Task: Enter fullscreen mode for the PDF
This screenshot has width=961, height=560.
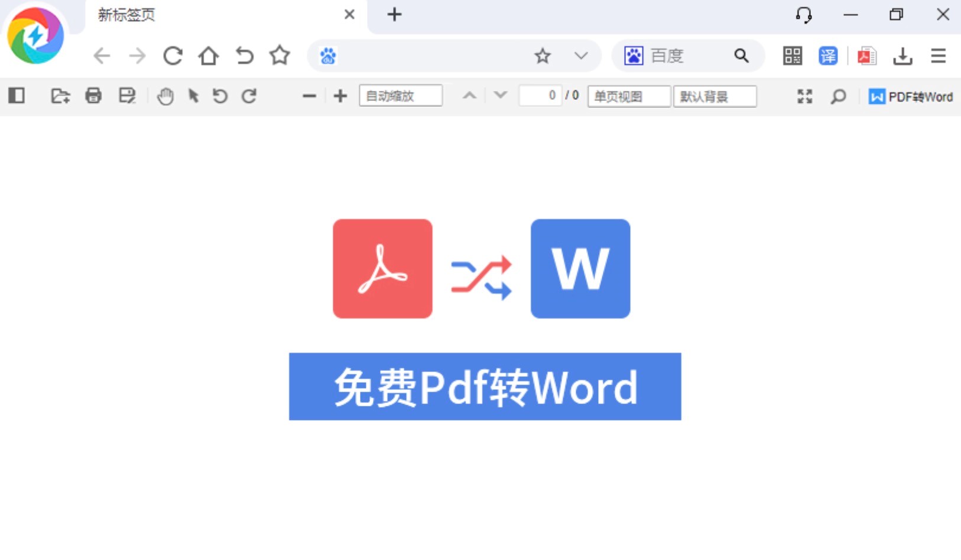Action: click(804, 96)
